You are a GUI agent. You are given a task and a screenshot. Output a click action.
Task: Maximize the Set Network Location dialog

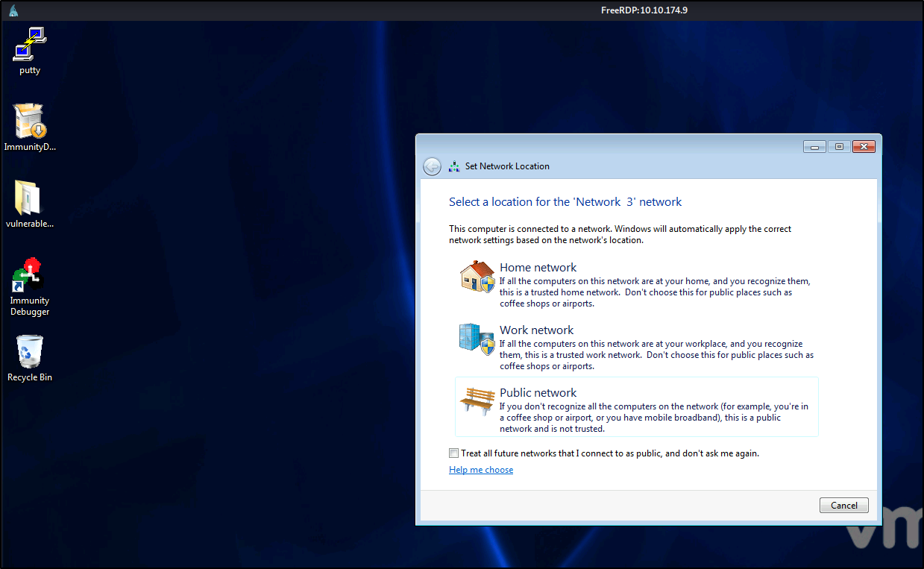(839, 147)
